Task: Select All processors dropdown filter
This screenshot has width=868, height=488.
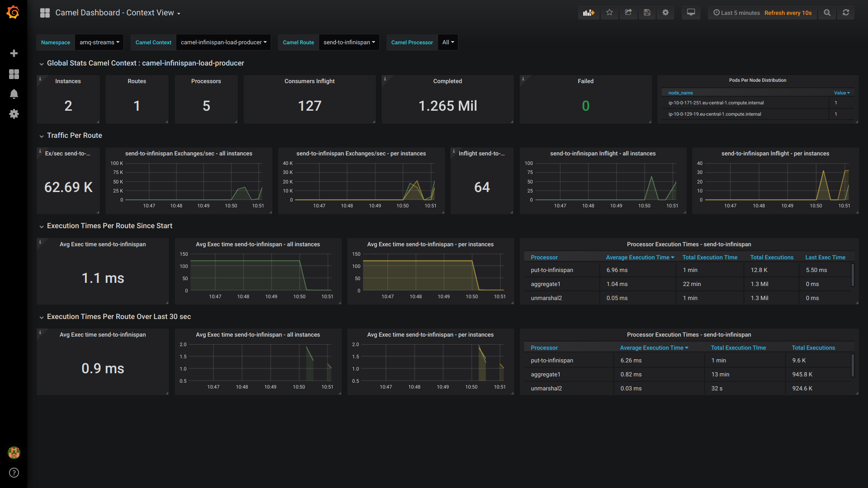Action: click(x=447, y=42)
